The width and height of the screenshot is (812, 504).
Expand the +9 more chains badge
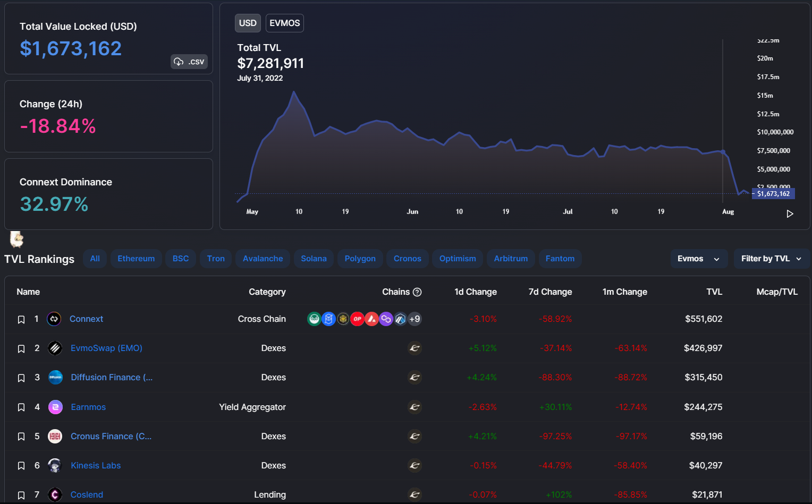coord(415,319)
